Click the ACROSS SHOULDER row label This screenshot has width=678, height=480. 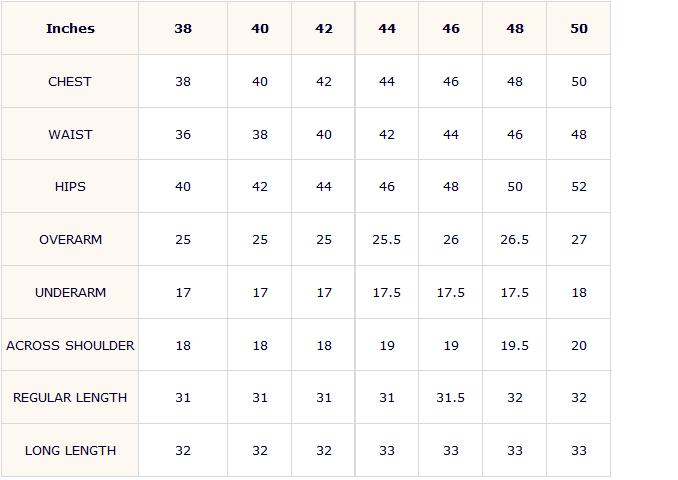[x=70, y=345]
